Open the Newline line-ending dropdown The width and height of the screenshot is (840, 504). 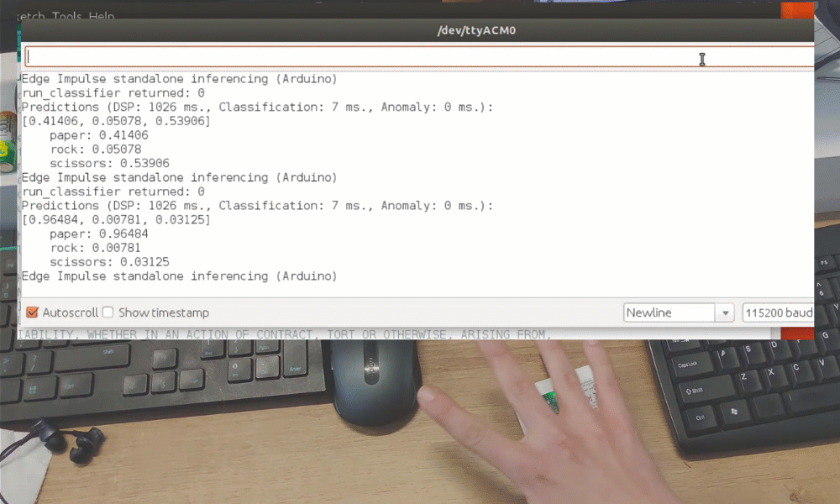pos(678,312)
